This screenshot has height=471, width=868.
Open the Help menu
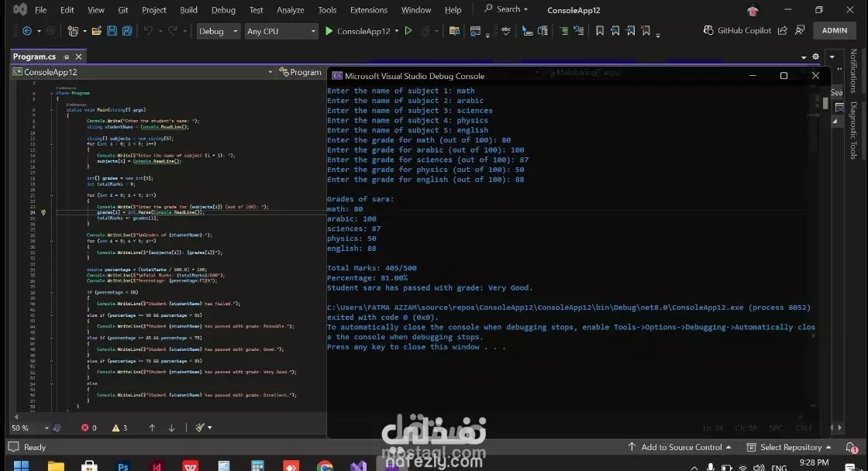coord(453,10)
